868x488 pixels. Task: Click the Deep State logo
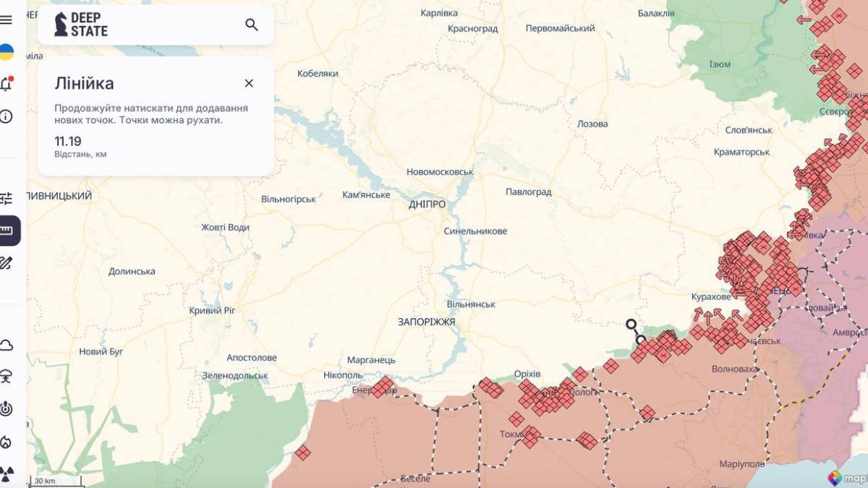(x=81, y=25)
